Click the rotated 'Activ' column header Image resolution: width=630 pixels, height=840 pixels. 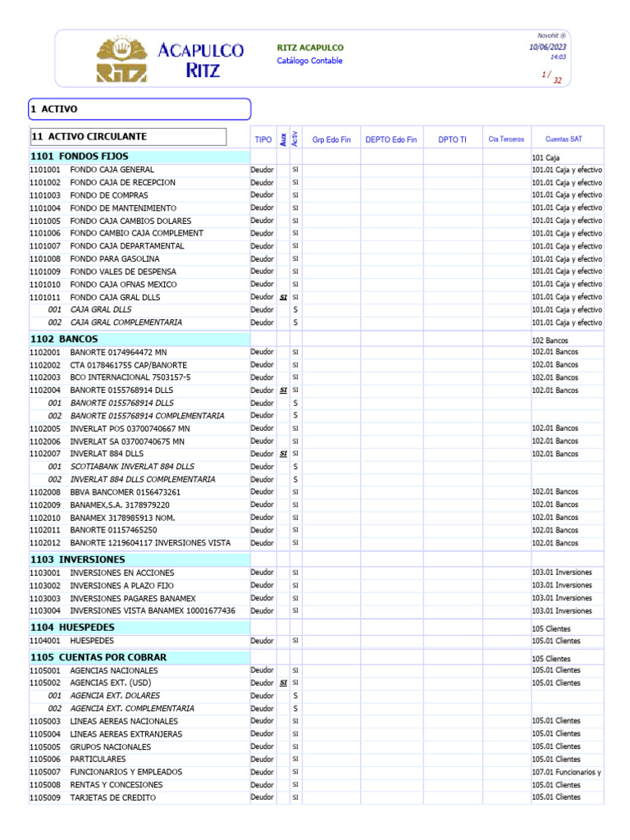(x=294, y=139)
